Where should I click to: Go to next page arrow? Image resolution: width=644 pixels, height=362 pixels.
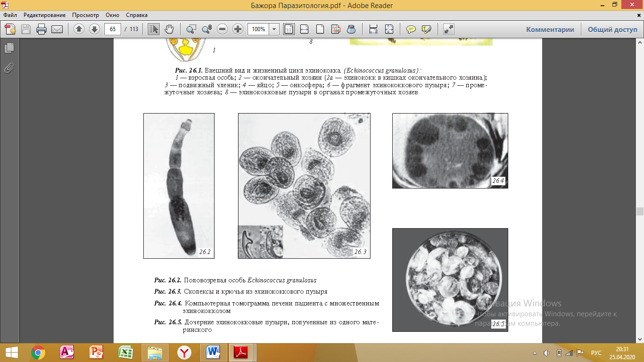coord(94,29)
